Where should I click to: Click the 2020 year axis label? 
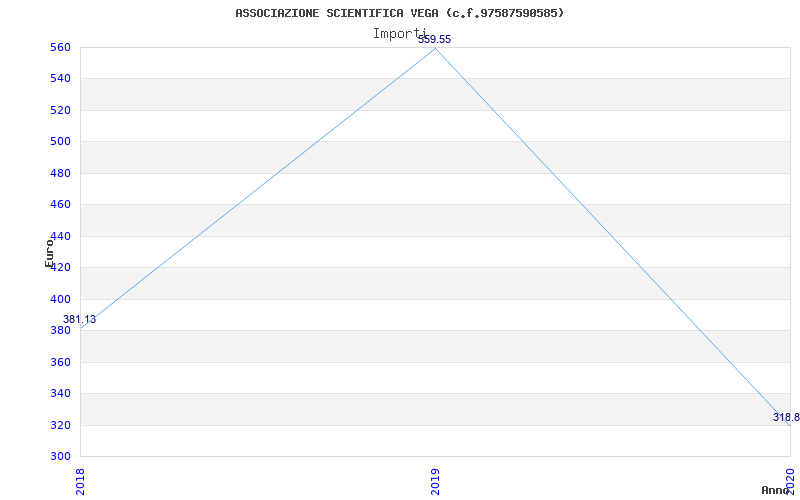point(790,482)
